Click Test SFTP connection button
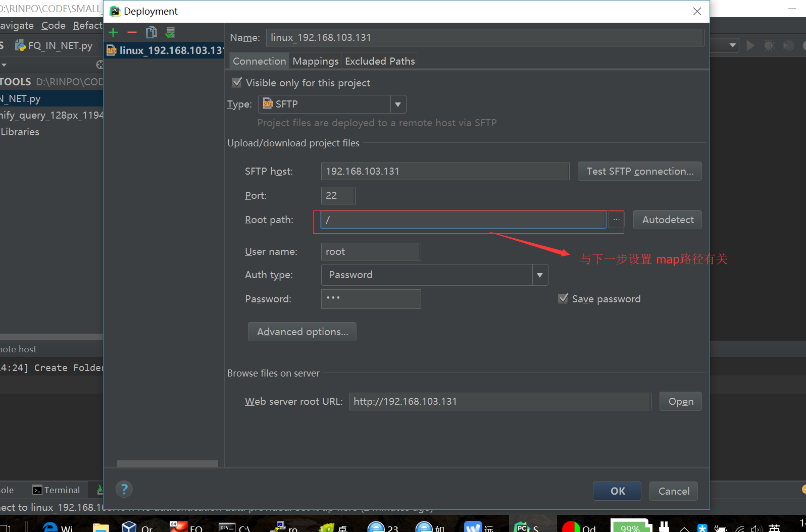 pos(639,172)
